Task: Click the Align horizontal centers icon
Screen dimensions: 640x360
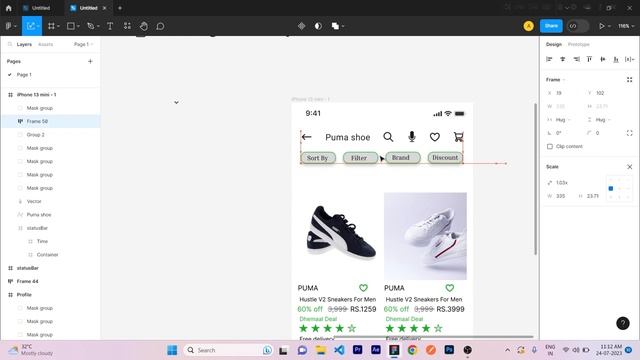Action: pyautogui.click(x=562, y=59)
